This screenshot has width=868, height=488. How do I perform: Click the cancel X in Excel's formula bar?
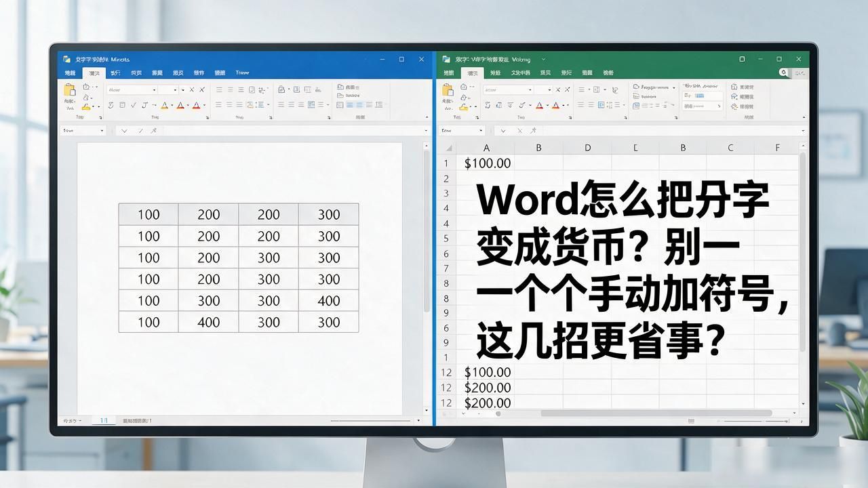tap(519, 130)
